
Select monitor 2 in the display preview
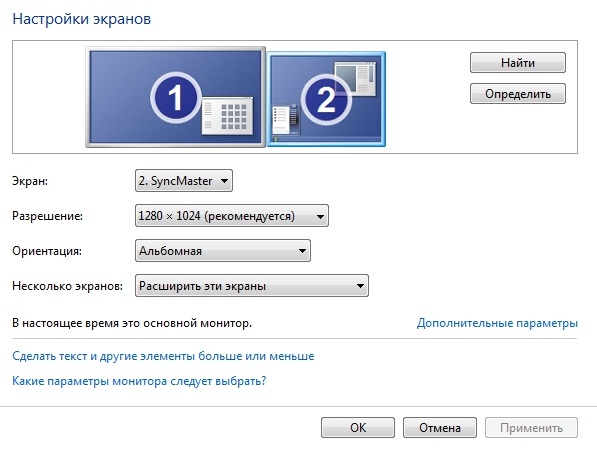tap(326, 99)
